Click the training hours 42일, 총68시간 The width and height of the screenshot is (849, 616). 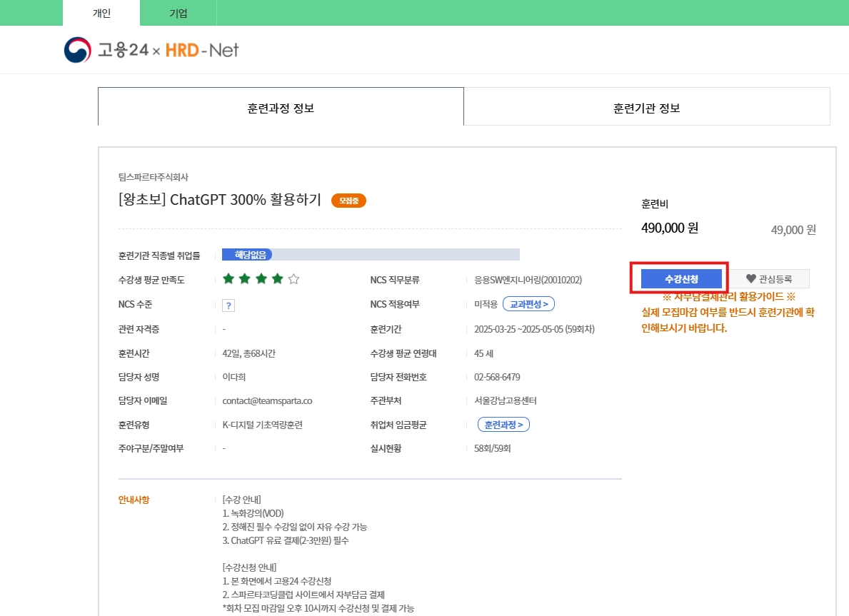[248, 353]
